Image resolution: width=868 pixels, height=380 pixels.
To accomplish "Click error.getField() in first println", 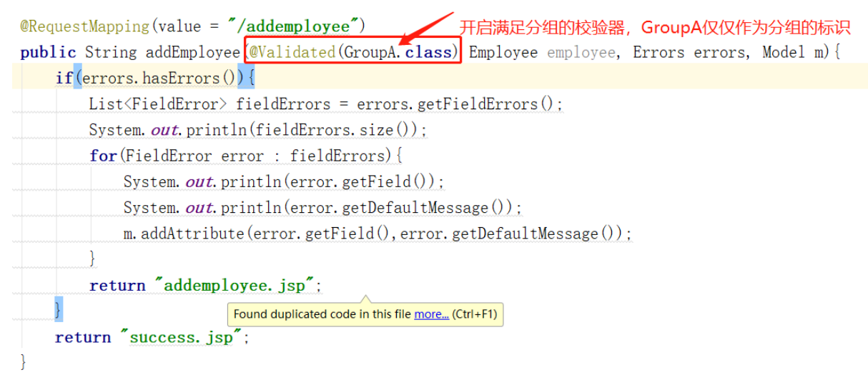I will tap(358, 181).
